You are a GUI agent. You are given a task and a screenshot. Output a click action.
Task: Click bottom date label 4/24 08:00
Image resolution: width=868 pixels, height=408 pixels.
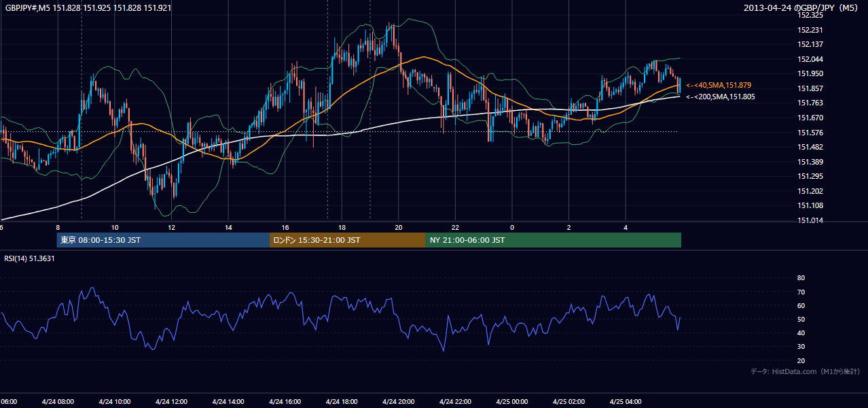coord(58,401)
